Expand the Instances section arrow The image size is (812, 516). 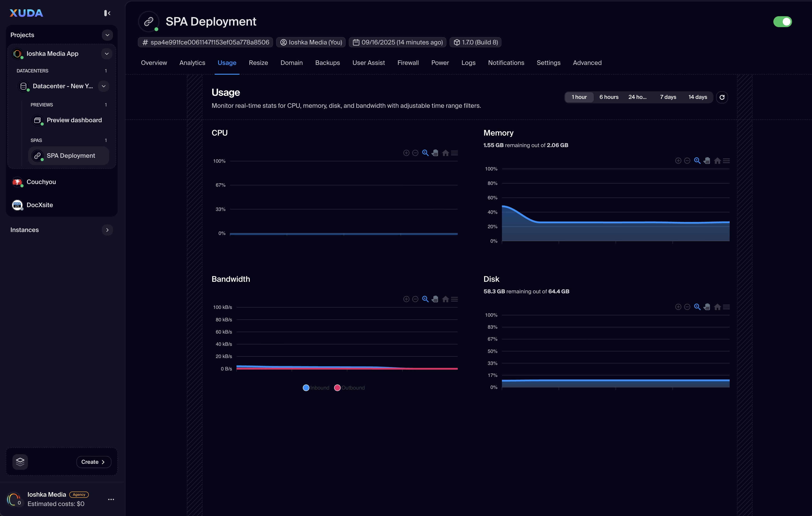pos(107,230)
